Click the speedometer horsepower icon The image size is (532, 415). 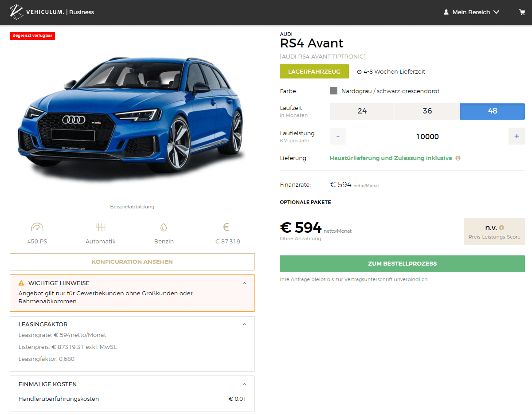[x=37, y=228]
